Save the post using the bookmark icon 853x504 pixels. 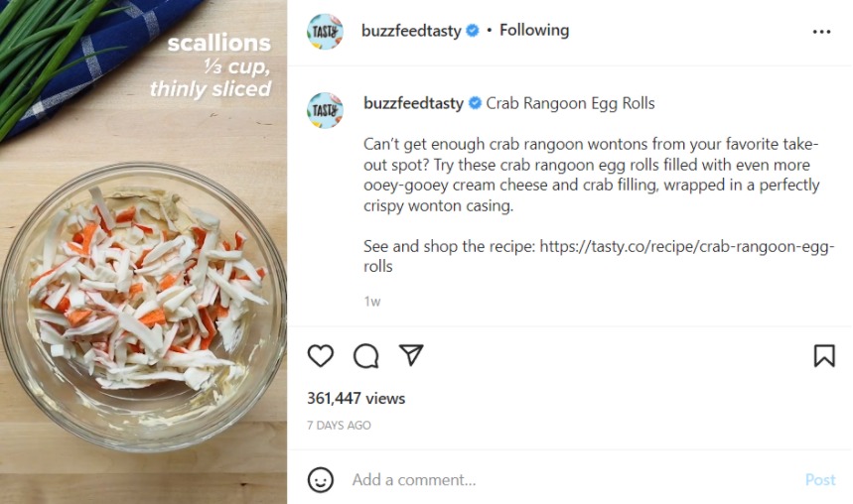(x=824, y=356)
